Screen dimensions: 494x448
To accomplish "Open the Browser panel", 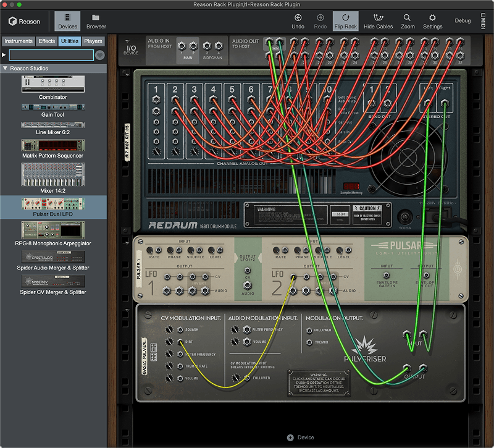I will [x=96, y=21].
